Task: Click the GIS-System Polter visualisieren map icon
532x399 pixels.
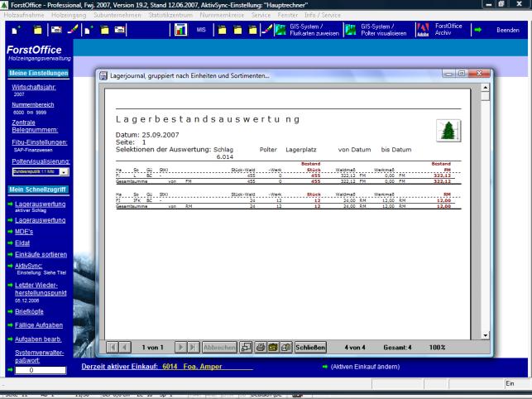Action: pyautogui.click(x=351, y=30)
